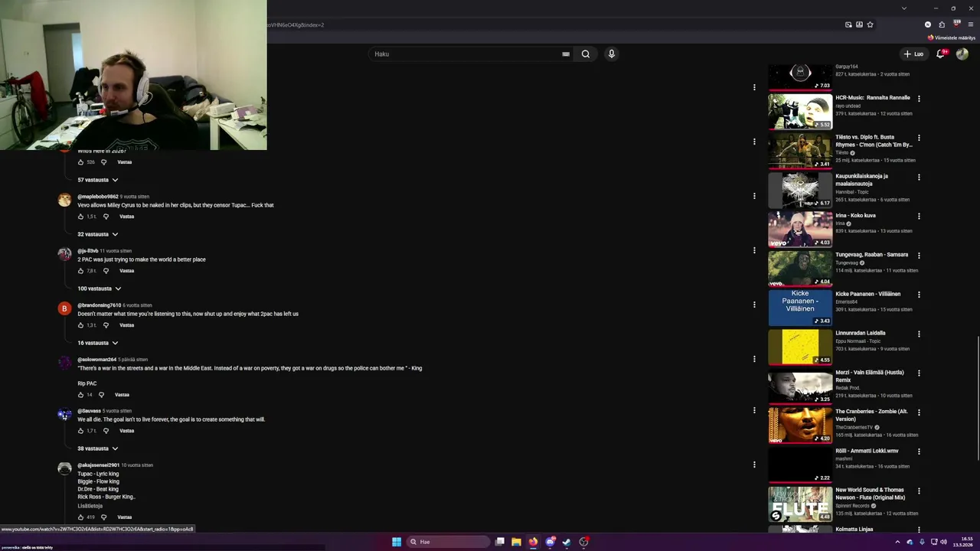Play New World Sound Flute thumbnail
The width and height of the screenshot is (980, 551).
(800, 504)
